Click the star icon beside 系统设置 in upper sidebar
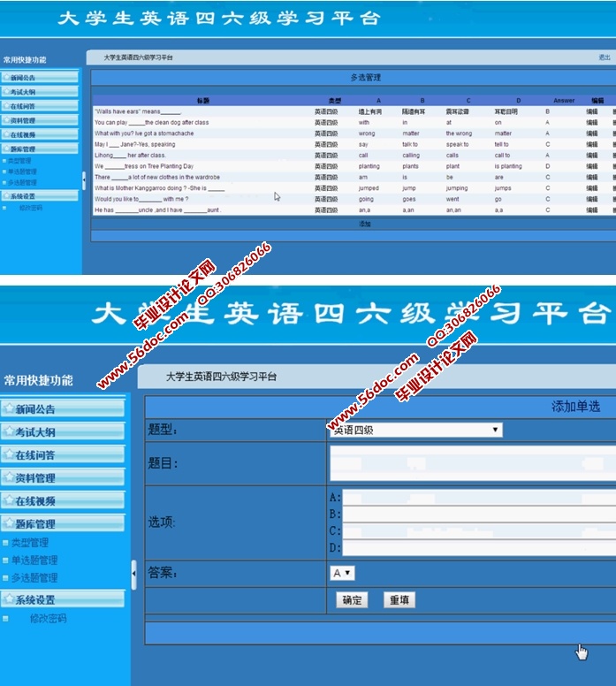Screen dimensions: 616x686 [x=6, y=196]
